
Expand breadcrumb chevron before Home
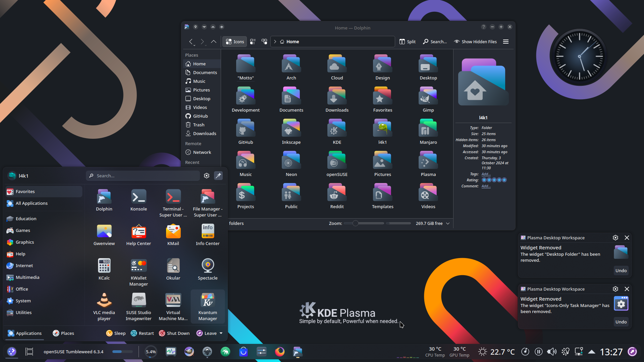coord(275,42)
